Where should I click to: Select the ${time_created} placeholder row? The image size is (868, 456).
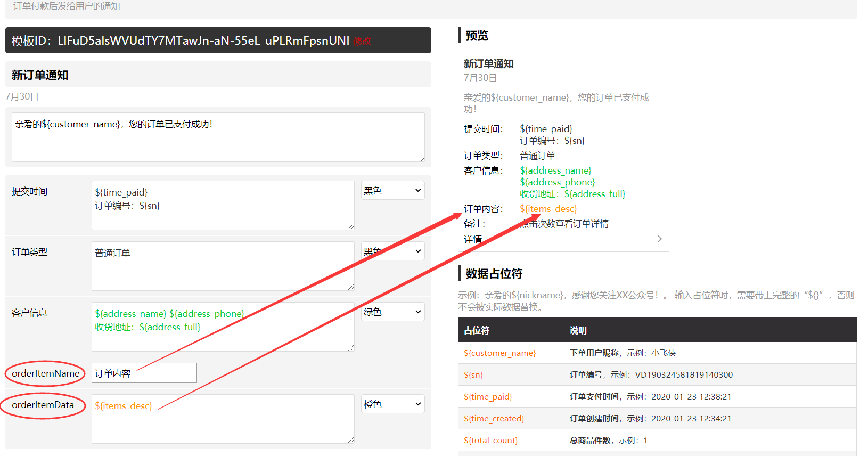494,419
